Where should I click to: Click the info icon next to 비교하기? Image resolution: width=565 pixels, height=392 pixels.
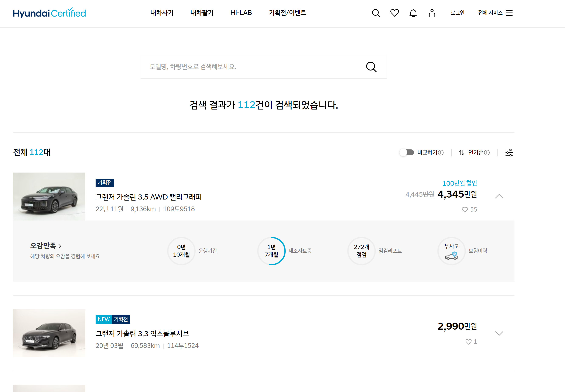[441, 153]
